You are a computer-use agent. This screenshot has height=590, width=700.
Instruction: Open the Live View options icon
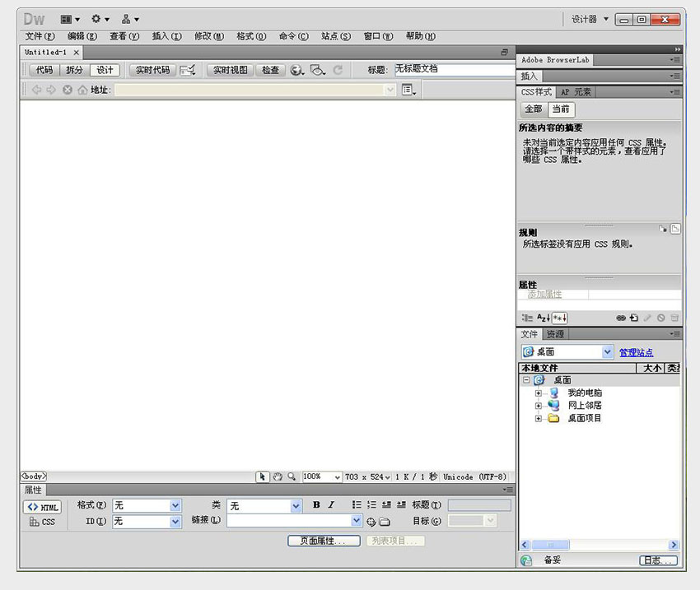pyautogui.click(x=408, y=90)
